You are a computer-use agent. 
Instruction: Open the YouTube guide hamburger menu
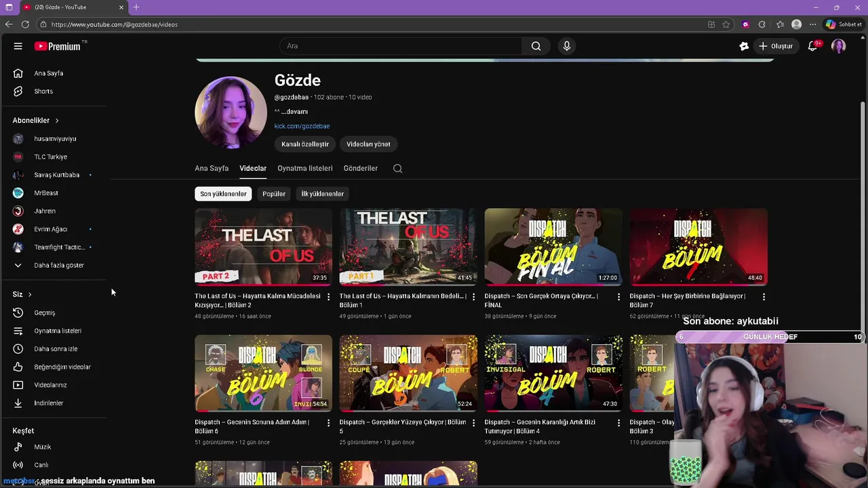coord(18,46)
